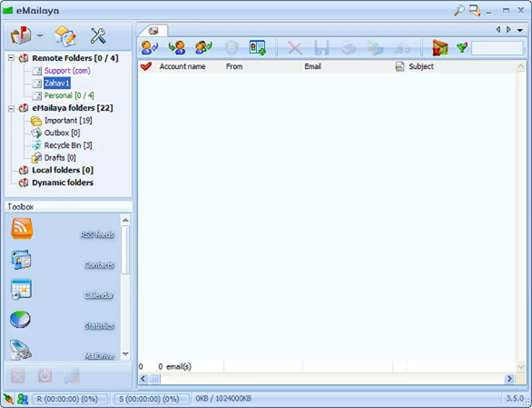This screenshot has height=408, width=532.
Task: Open the compose new email icon
Action: (65, 36)
